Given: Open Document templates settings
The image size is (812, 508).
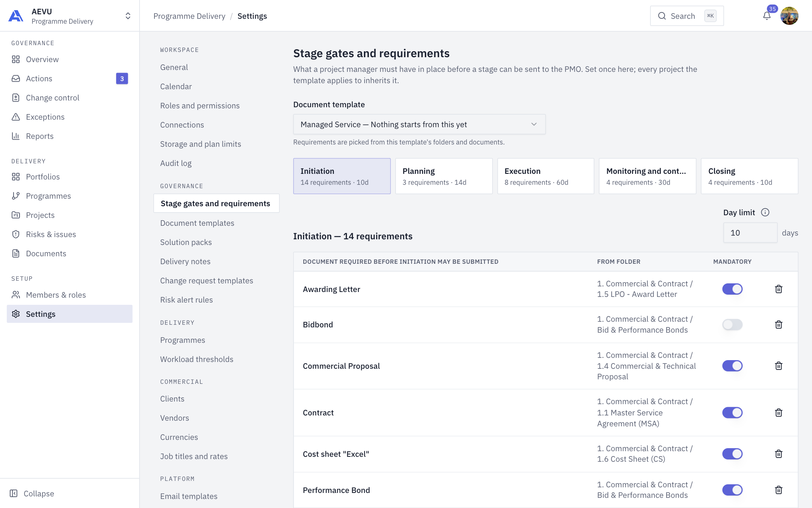Looking at the screenshot, I should click(x=197, y=223).
